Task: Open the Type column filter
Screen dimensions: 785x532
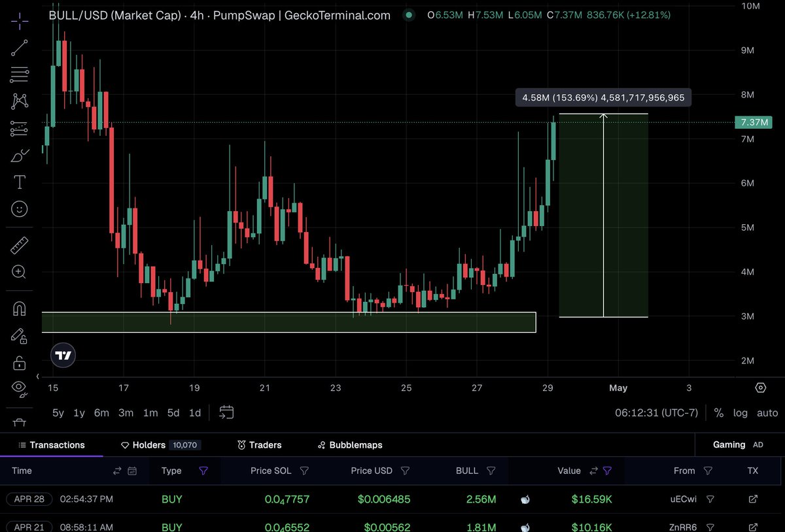Action: 203,471
